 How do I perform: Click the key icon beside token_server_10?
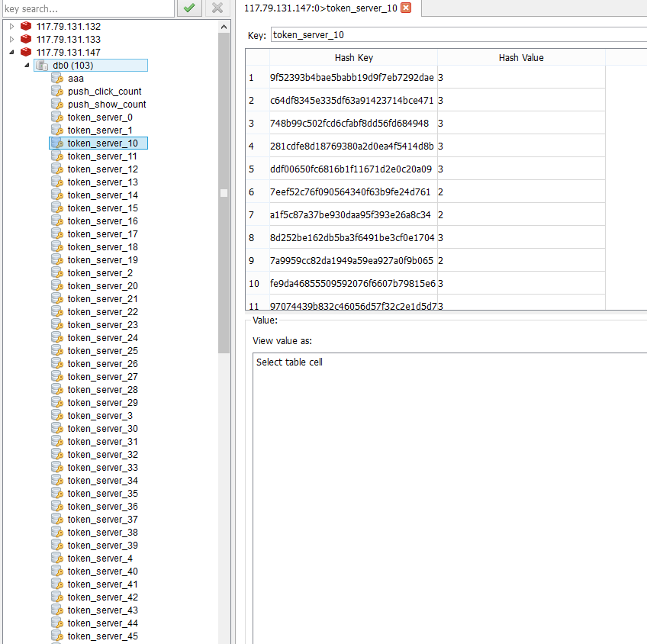(x=57, y=143)
